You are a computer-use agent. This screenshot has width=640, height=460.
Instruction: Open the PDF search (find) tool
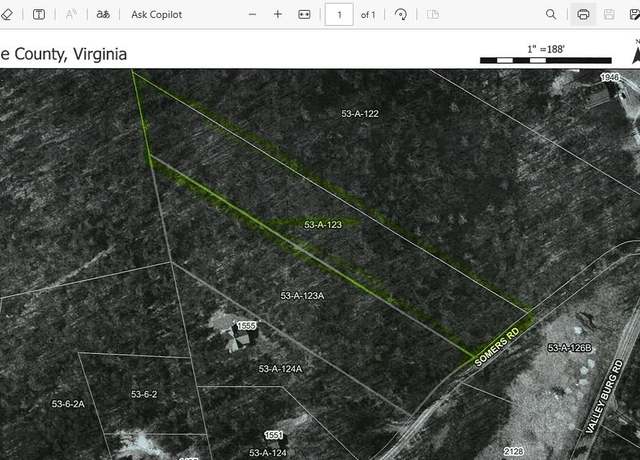coord(551,15)
